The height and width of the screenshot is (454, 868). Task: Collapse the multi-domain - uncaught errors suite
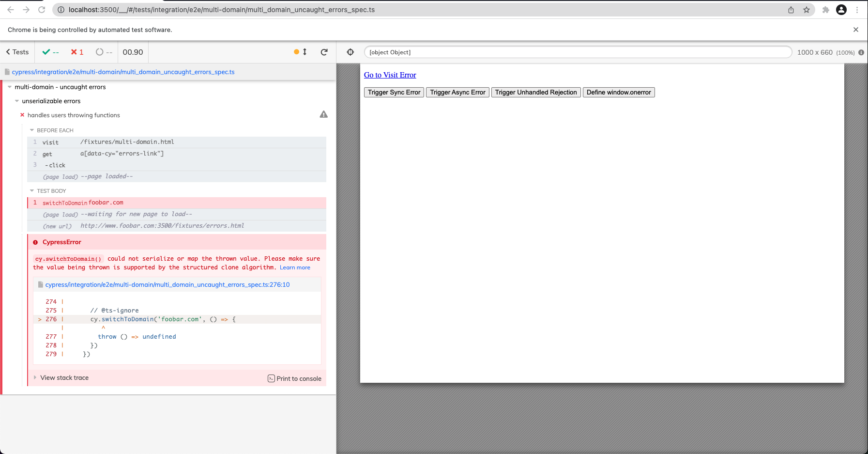[x=60, y=87]
